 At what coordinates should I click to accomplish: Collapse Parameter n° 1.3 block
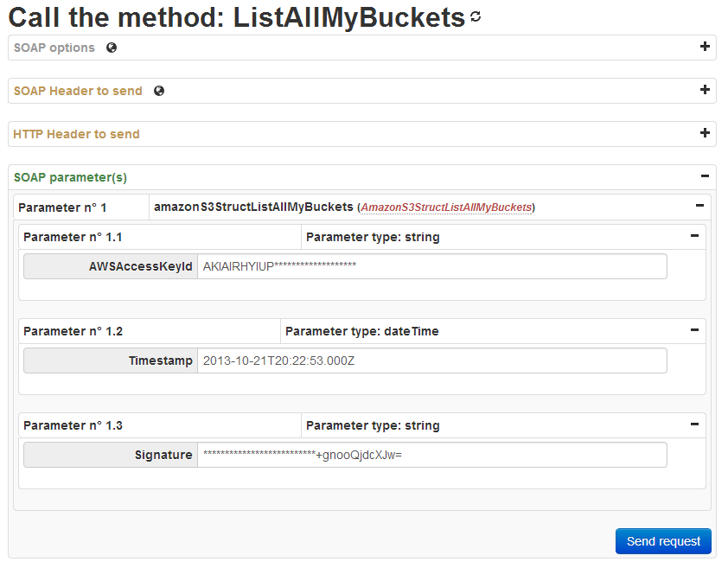click(694, 424)
